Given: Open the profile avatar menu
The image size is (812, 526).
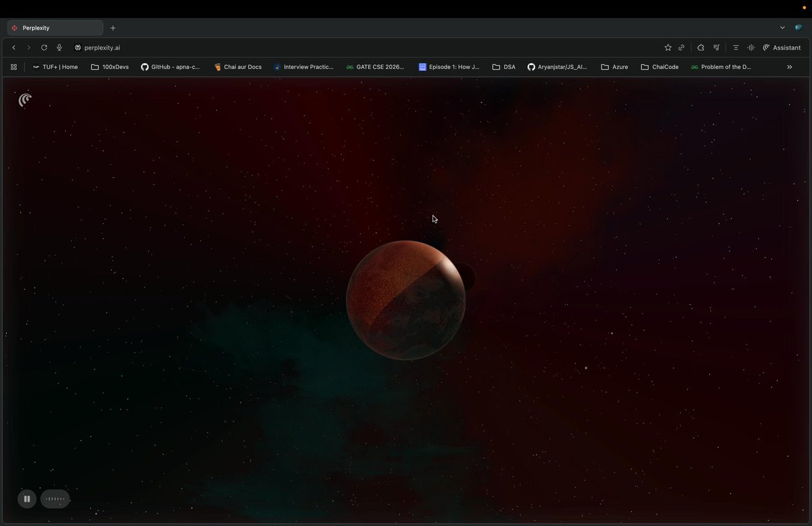Looking at the screenshot, I should point(798,28).
